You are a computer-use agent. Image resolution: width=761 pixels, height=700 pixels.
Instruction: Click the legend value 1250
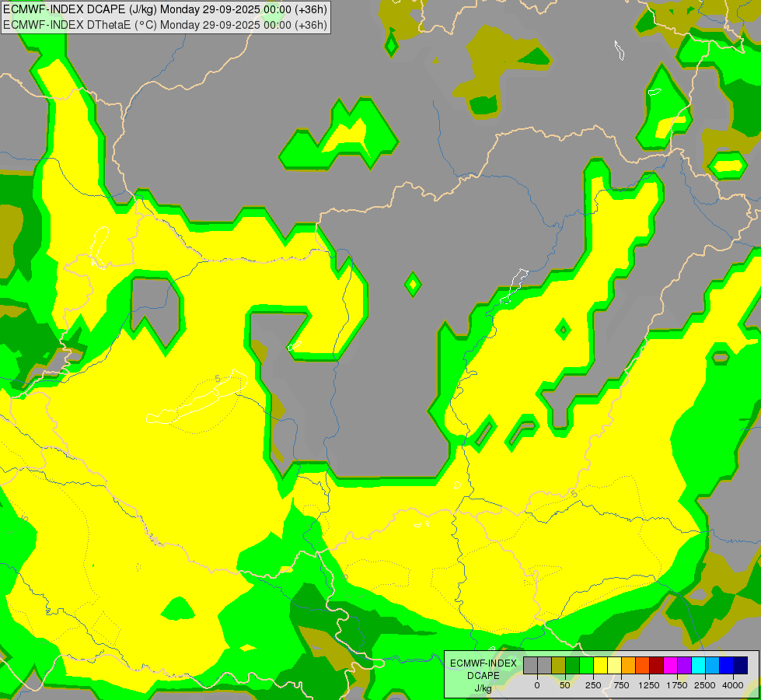coord(649,685)
